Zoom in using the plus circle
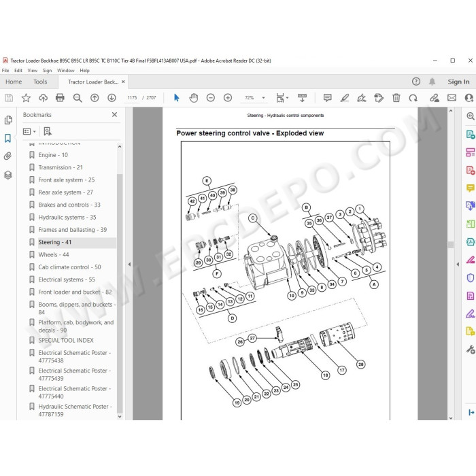 (228, 98)
